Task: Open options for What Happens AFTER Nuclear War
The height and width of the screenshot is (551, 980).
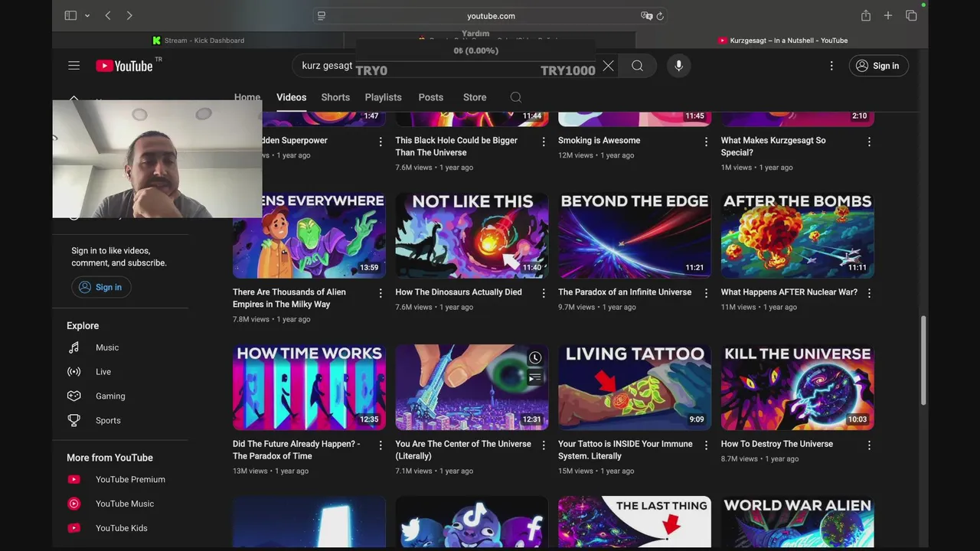Action: click(x=869, y=293)
